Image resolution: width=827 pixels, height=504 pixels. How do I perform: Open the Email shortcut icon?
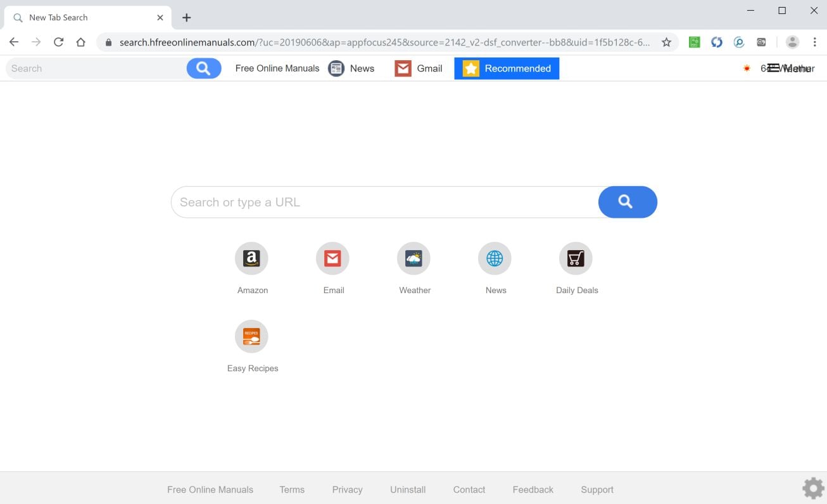pos(332,258)
